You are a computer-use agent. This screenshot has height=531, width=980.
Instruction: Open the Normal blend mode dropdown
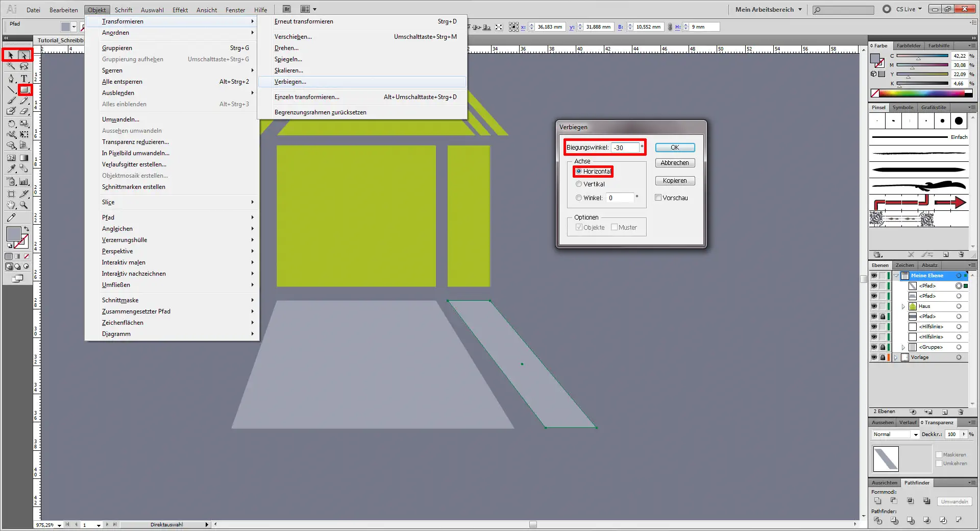click(915, 435)
